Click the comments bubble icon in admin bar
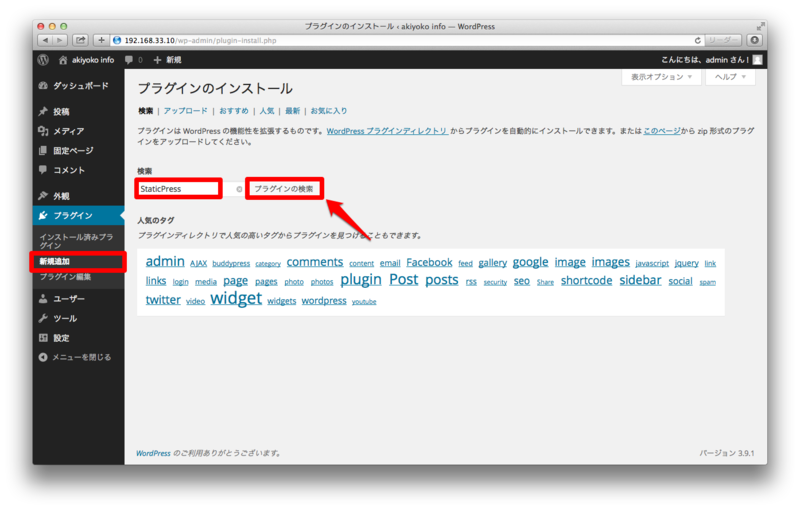This screenshot has height=510, width=800. (x=129, y=60)
